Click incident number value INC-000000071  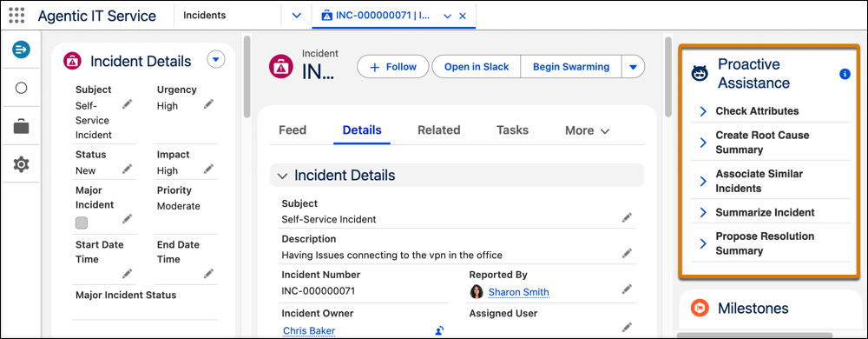tap(319, 291)
